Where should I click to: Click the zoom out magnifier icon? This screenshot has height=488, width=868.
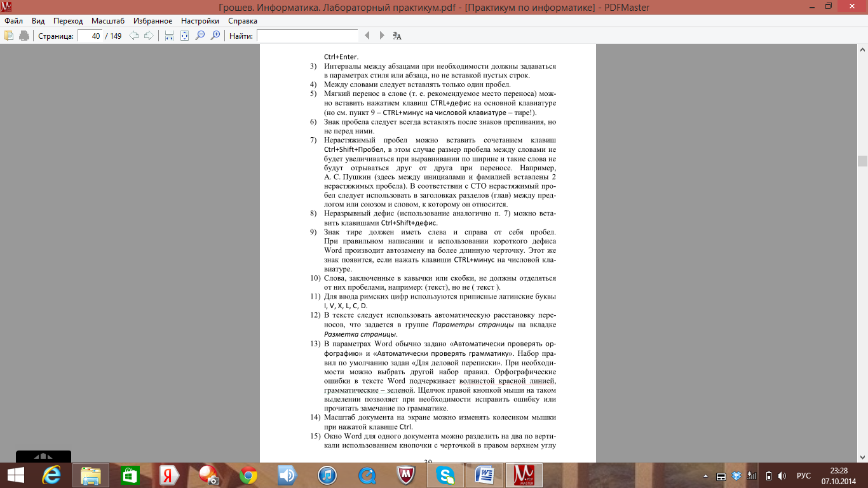[x=200, y=36]
